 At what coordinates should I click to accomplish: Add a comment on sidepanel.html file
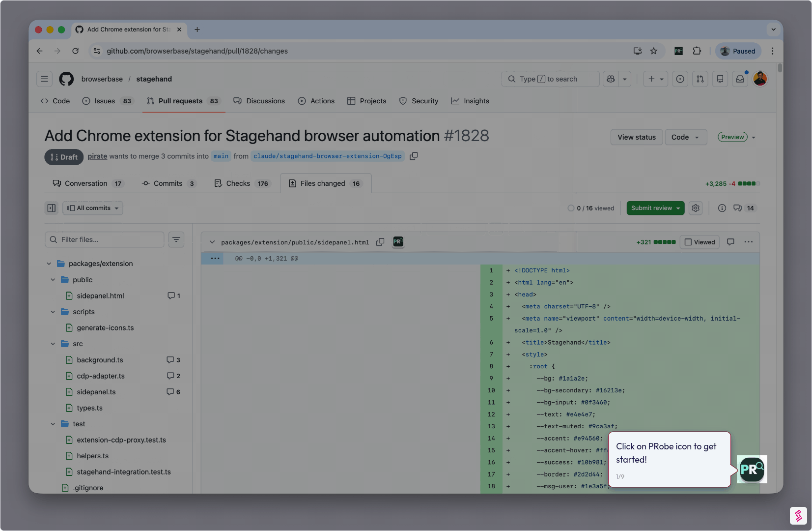(x=730, y=242)
